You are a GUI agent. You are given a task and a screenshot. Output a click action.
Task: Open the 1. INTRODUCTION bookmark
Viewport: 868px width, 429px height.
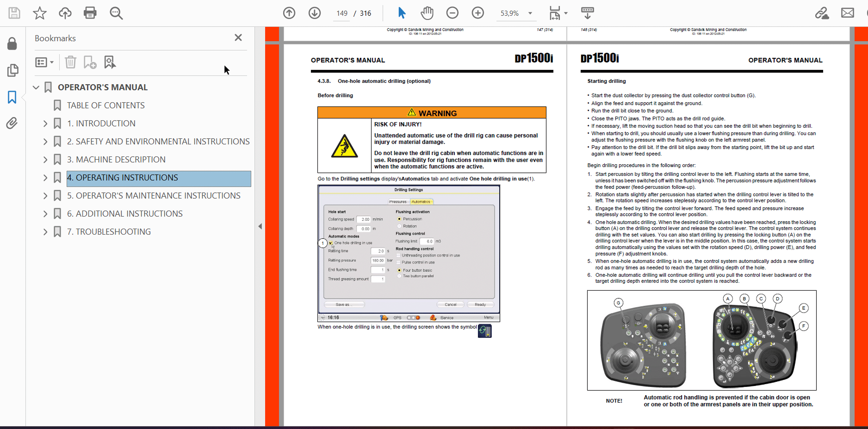[101, 124]
